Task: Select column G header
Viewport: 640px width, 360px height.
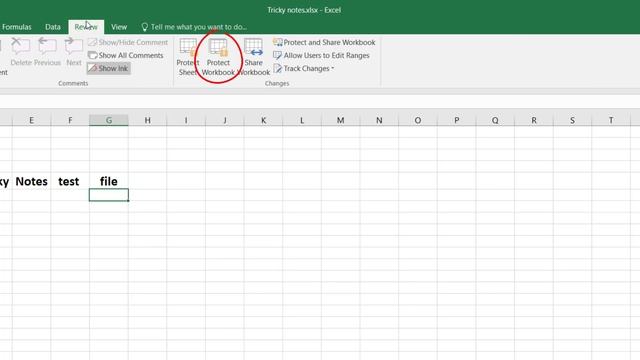Action: [x=109, y=120]
